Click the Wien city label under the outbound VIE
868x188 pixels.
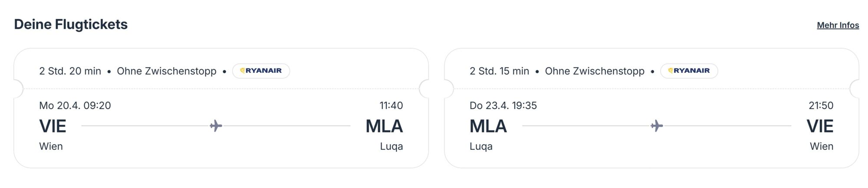tap(51, 146)
